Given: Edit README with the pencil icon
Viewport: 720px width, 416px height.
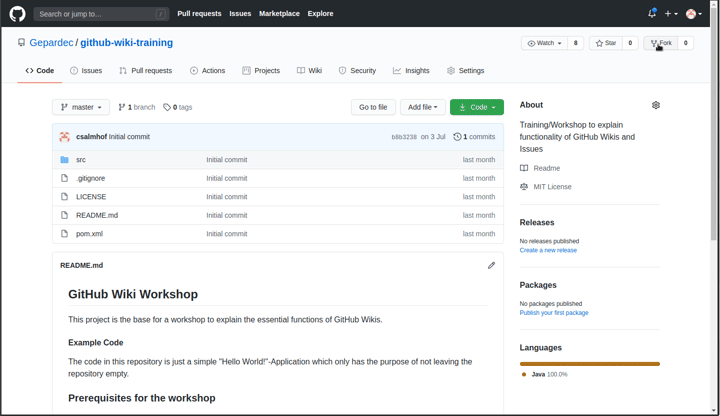Looking at the screenshot, I should pos(491,265).
